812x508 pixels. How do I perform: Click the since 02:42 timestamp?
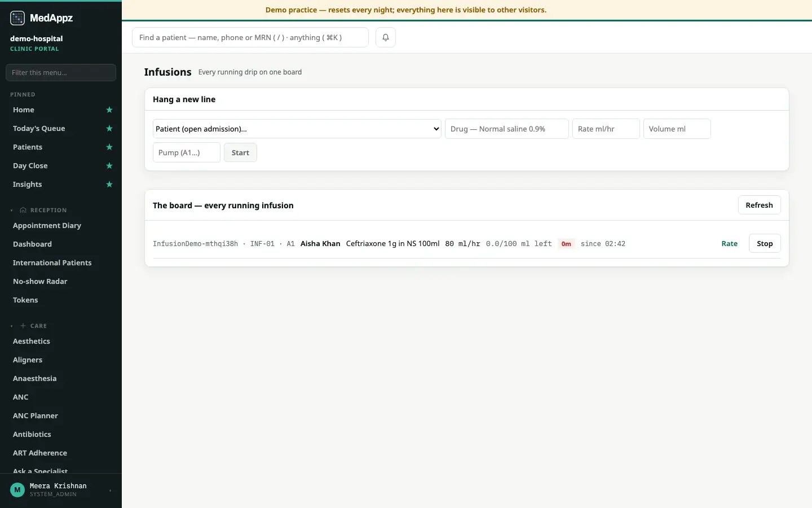603,244
